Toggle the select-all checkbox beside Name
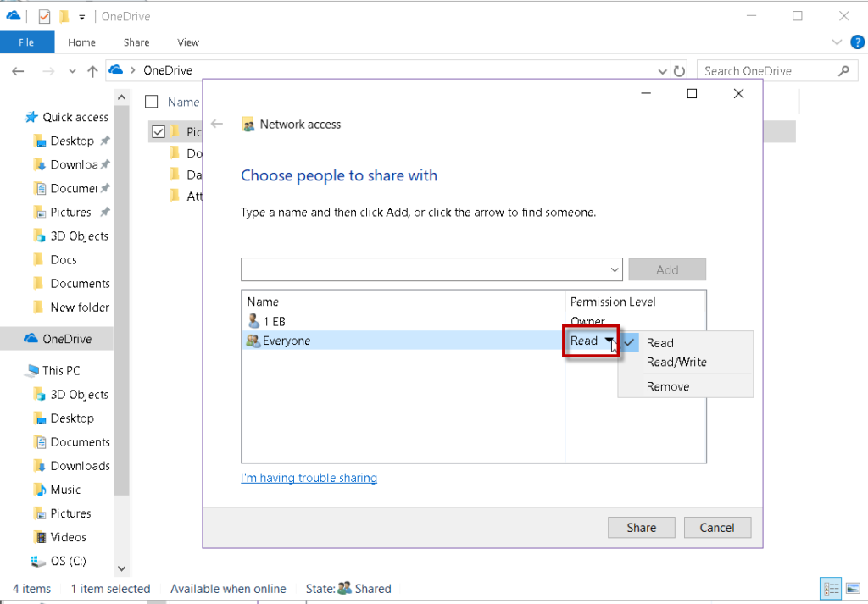The image size is (868, 604). (x=151, y=101)
